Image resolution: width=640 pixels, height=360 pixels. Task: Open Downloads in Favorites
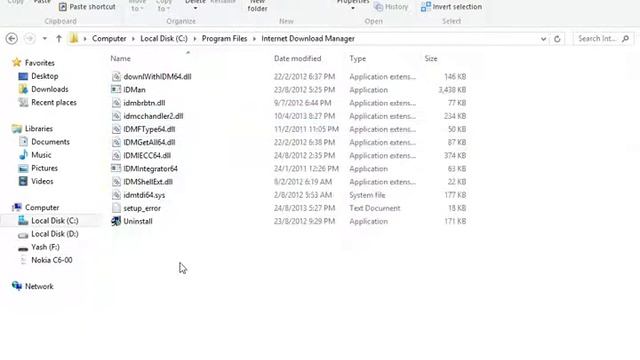49,89
